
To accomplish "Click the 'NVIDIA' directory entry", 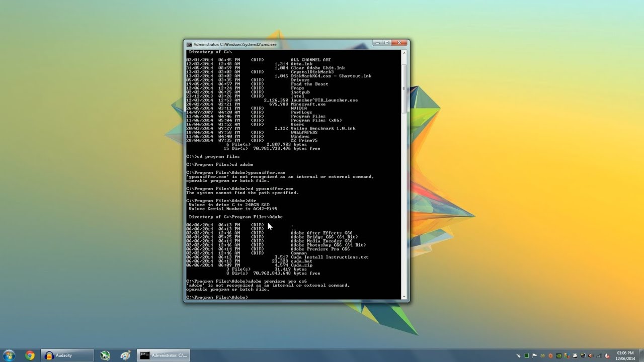I will coord(299,108).
